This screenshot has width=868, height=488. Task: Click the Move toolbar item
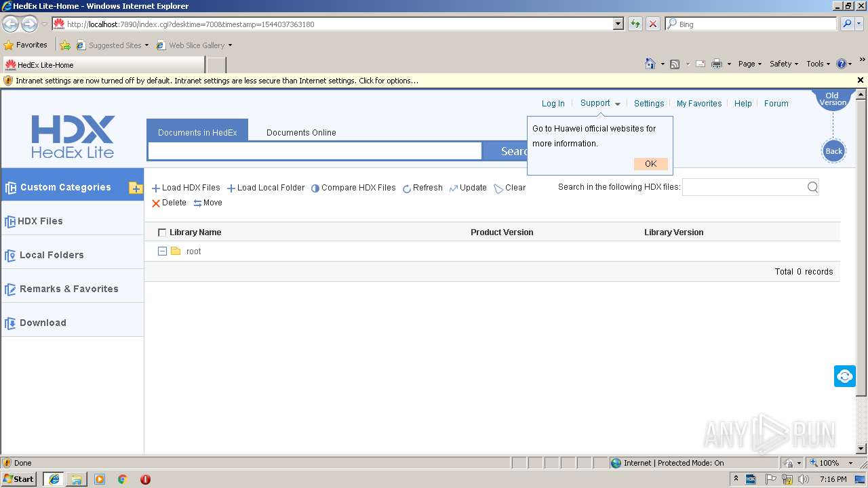(208, 203)
